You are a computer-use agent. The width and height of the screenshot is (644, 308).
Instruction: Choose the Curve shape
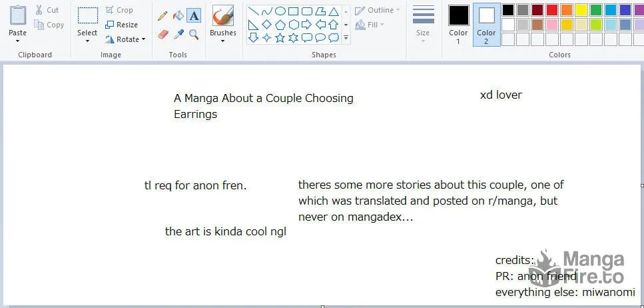pos(267,11)
